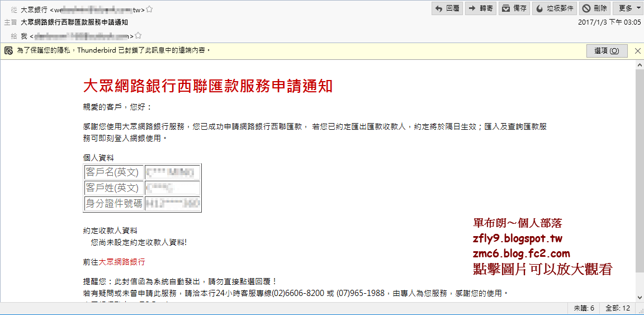Click the 約定收款人資料 section label
The width and height of the screenshot is (644, 315).
(110, 231)
